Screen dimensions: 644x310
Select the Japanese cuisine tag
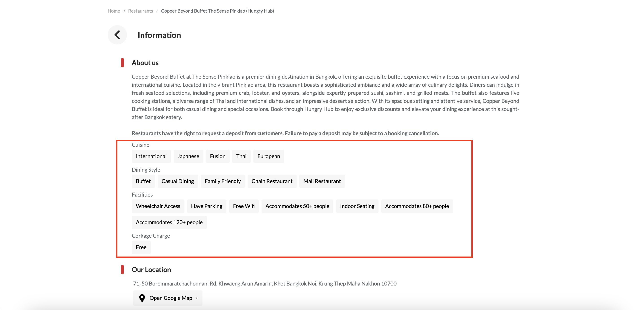pos(188,156)
